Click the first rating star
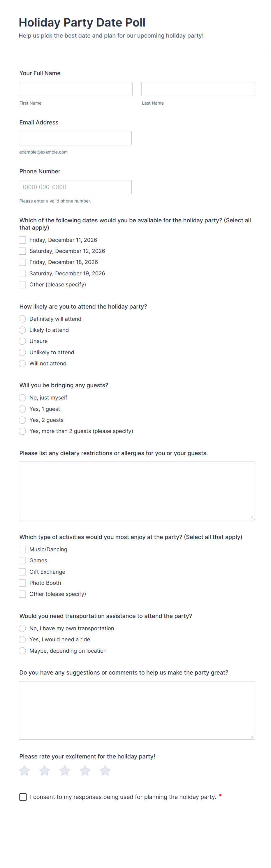 pyautogui.click(x=24, y=770)
